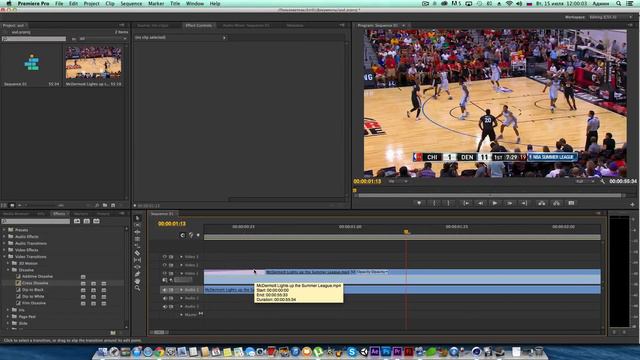
Task: Select the Rate Stretch tool
Action: pyautogui.click(x=138, y=246)
